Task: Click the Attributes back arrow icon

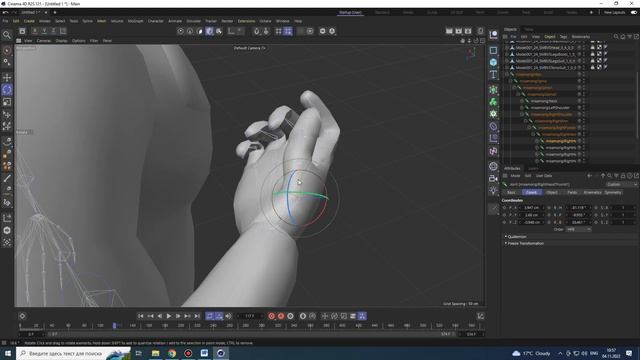Action: click(589, 176)
